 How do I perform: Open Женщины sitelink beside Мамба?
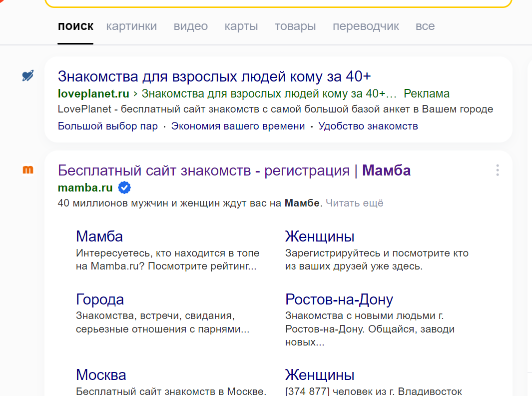point(320,236)
